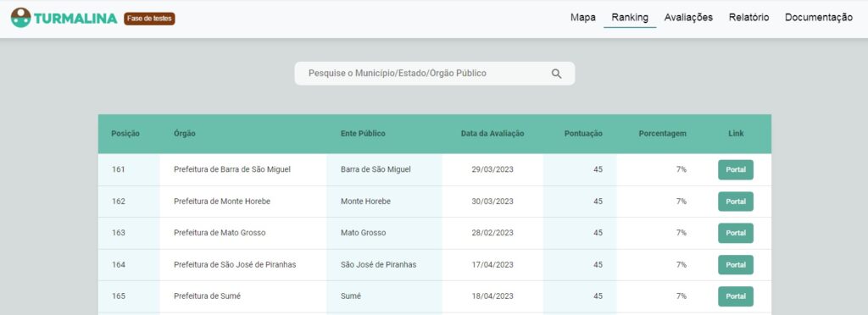Click the Posição column header
868x315 pixels.
125,133
